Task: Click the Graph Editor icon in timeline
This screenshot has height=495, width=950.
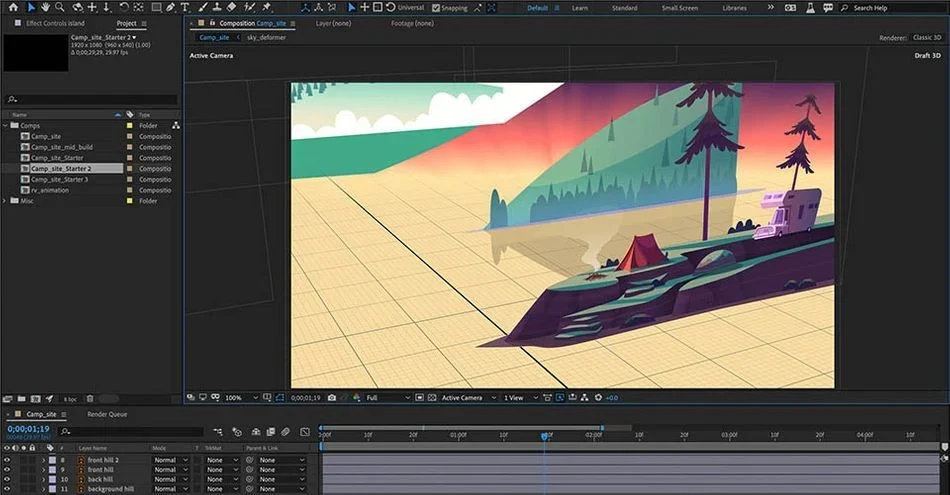Action: tap(305, 431)
